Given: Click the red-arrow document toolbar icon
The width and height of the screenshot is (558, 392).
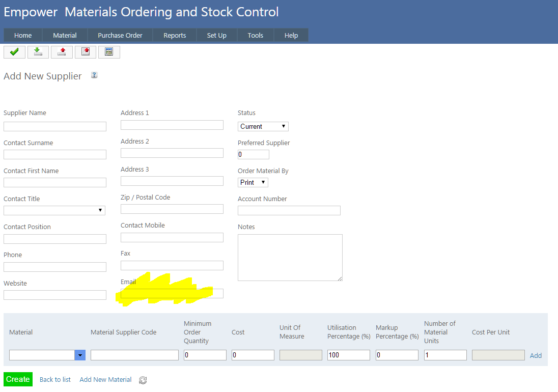Looking at the screenshot, I should (x=85, y=52).
